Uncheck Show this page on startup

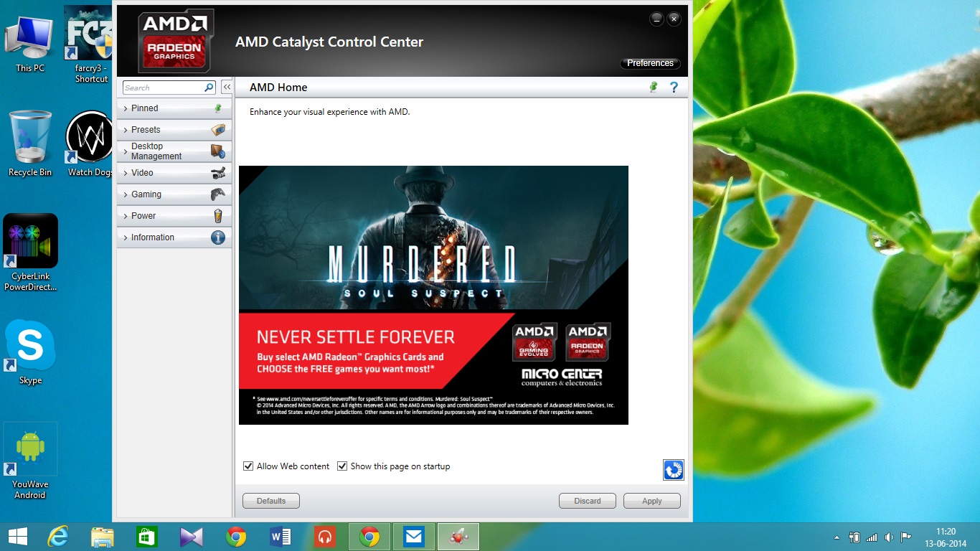tap(342, 466)
